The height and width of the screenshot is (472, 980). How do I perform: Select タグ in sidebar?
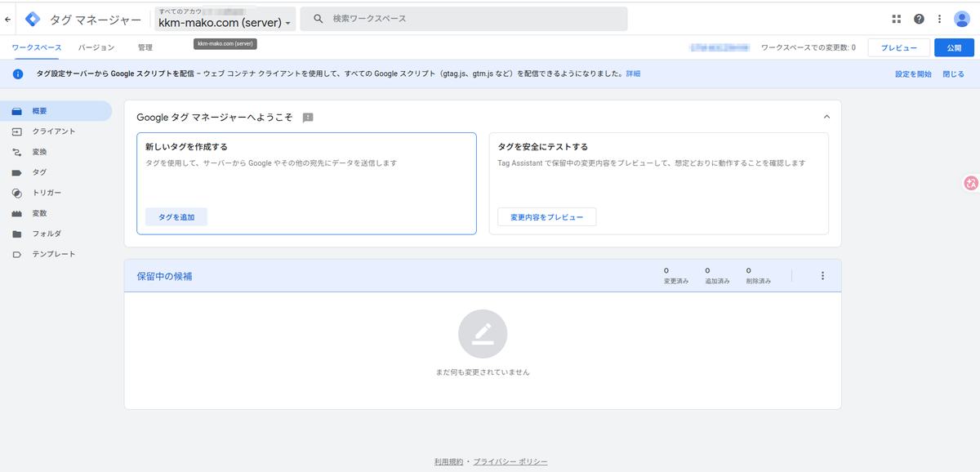(56, 172)
